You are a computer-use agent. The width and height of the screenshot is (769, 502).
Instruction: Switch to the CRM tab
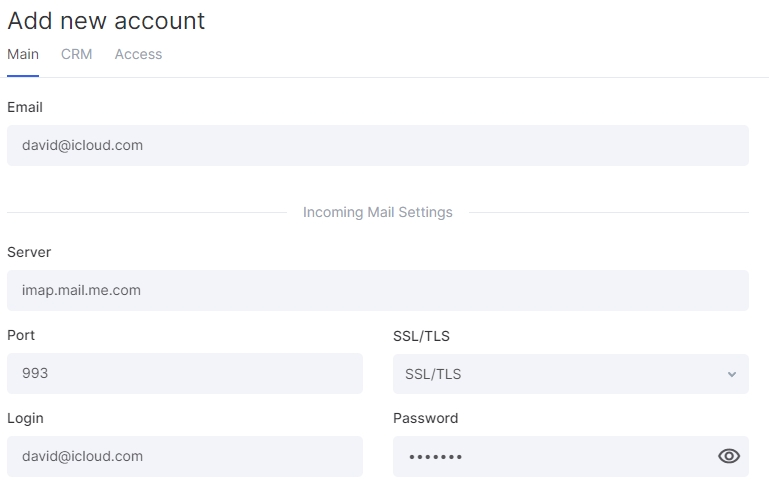(77, 54)
